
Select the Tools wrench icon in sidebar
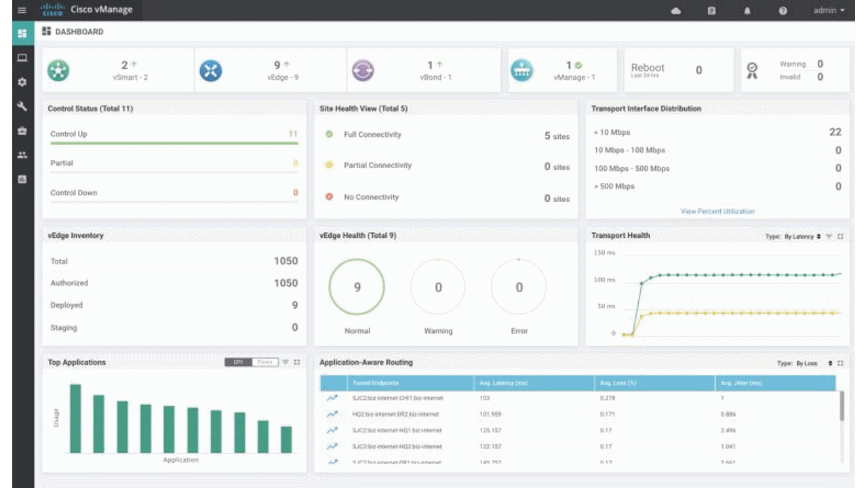click(22, 106)
